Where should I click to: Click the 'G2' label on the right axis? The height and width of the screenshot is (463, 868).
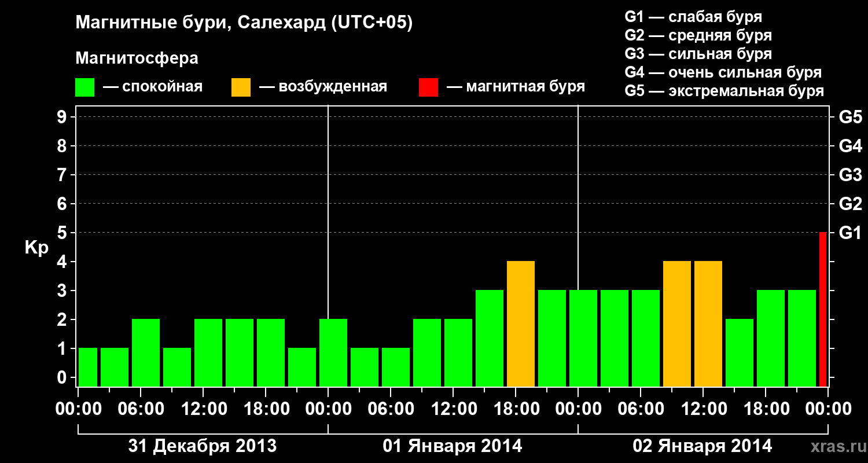pyautogui.click(x=851, y=204)
